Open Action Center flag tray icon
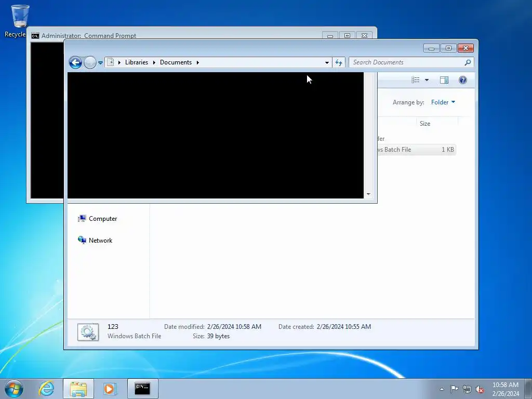The height and width of the screenshot is (399, 532). 454,389
